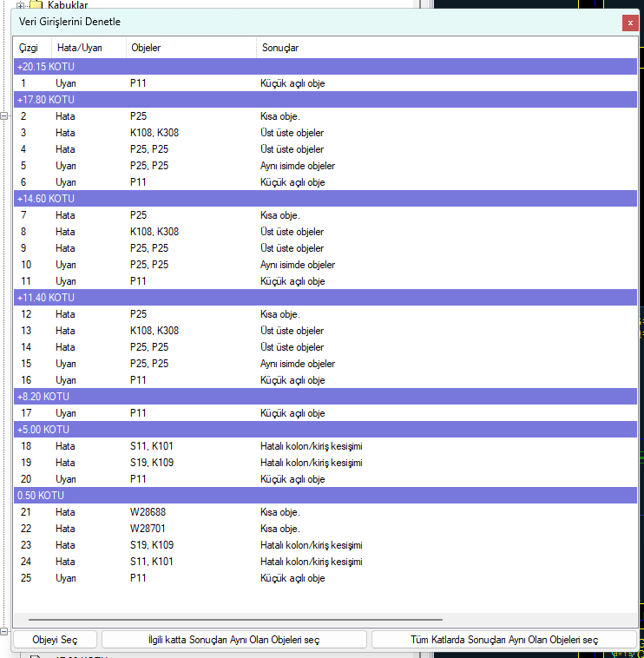Select row 11 Küçük açılı obje

coord(325,281)
